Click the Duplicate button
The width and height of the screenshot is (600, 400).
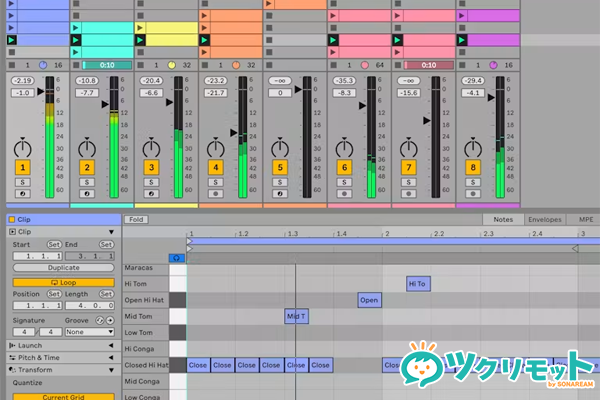pos(64,268)
